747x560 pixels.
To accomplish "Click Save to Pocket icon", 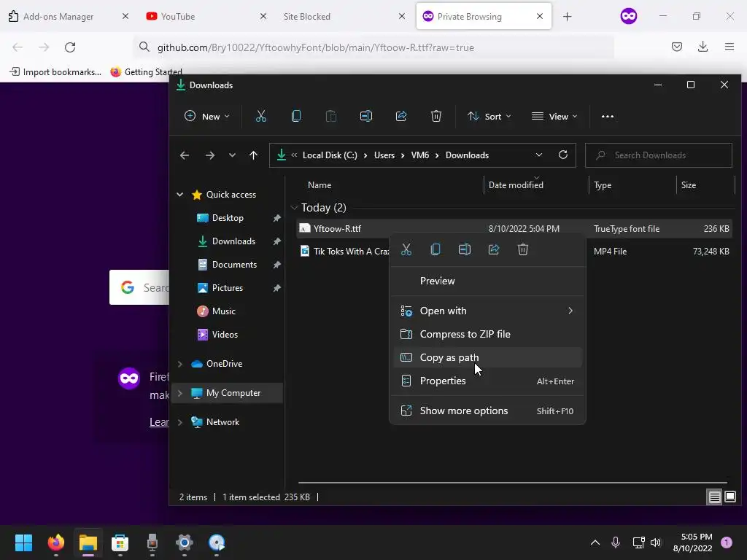I will click(x=676, y=47).
